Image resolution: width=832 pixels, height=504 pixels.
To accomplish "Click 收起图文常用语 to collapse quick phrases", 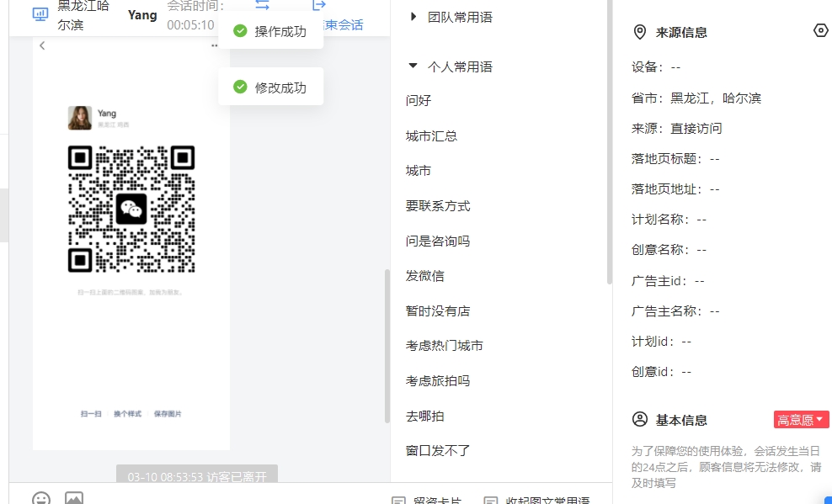I will pos(536,501).
